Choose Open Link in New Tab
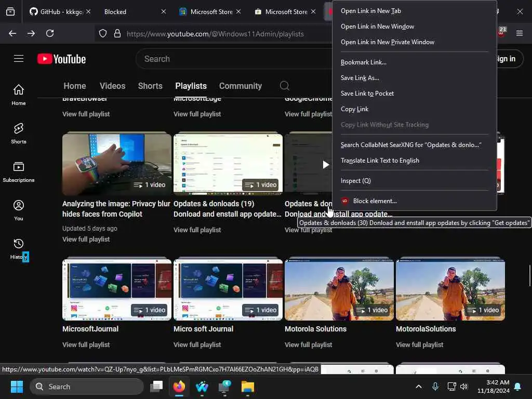The width and height of the screenshot is (532, 399). coord(415,11)
